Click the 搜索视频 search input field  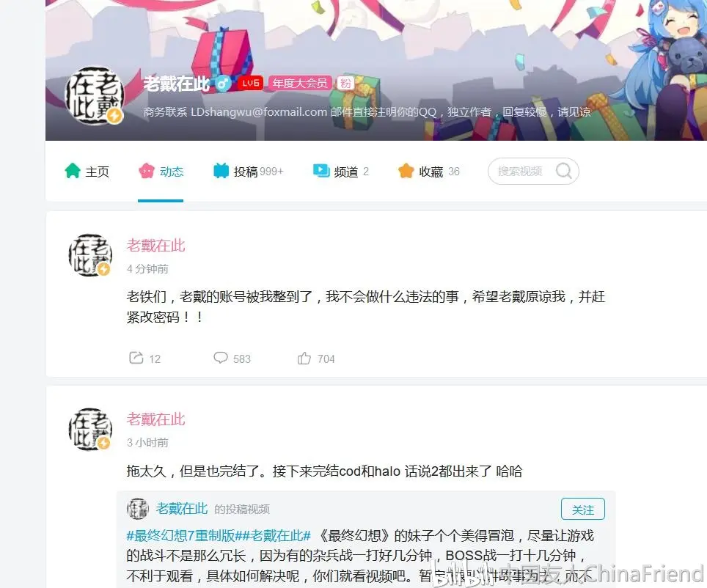(x=533, y=172)
